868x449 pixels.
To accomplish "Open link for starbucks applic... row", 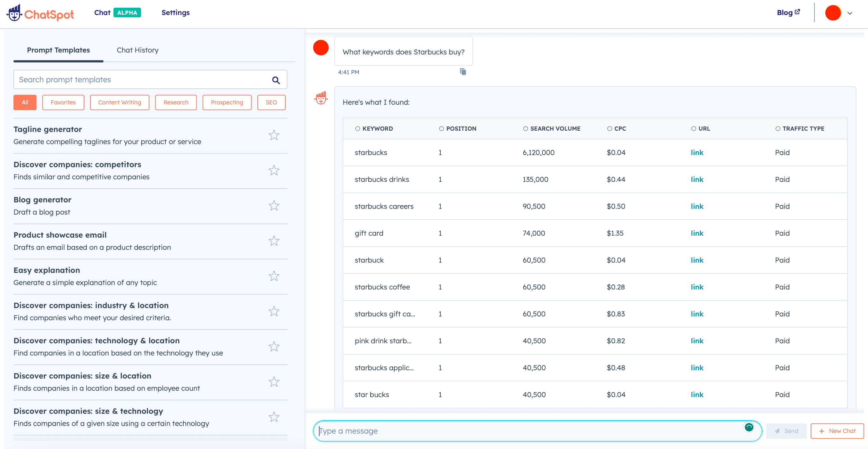I will tap(697, 368).
